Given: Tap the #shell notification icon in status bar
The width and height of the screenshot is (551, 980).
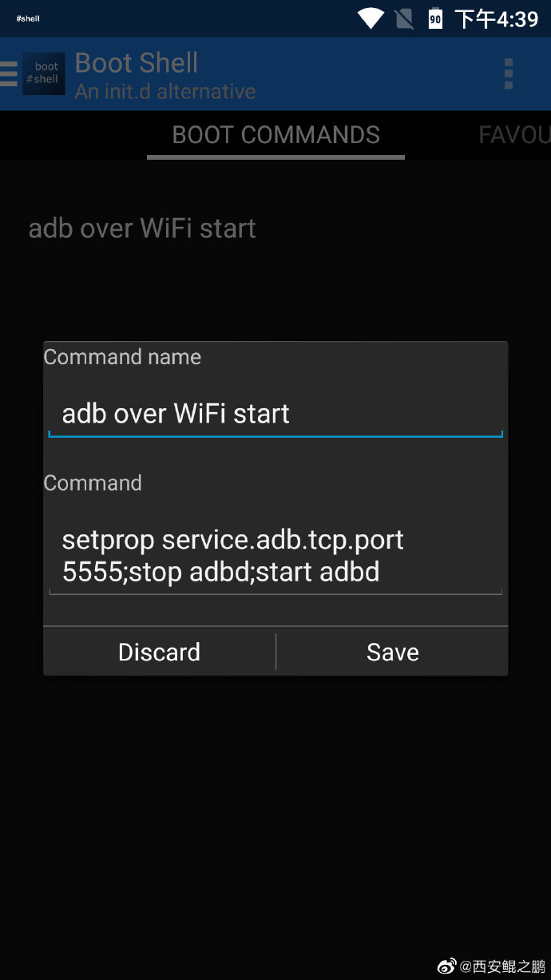Looking at the screenshot, I should click(28, 18).
